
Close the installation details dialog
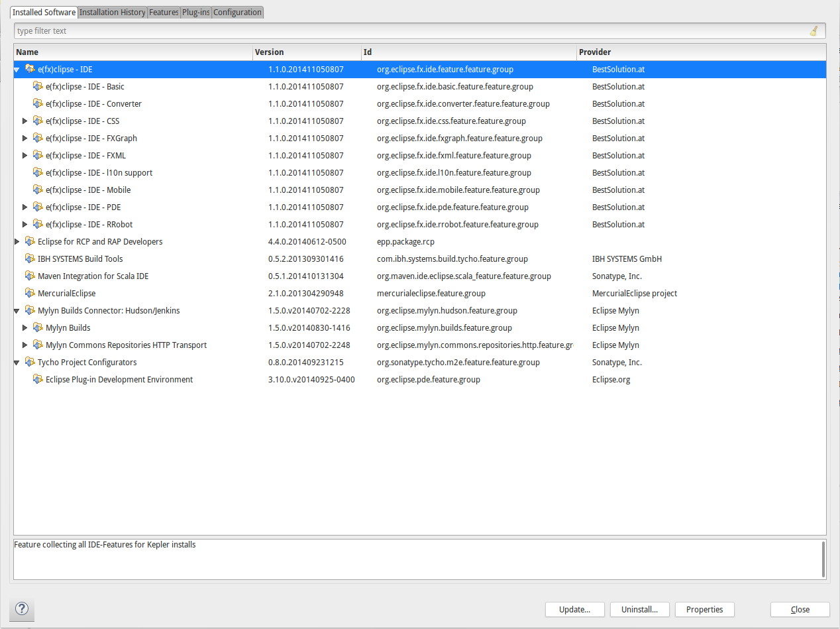(x=800, y=609)
